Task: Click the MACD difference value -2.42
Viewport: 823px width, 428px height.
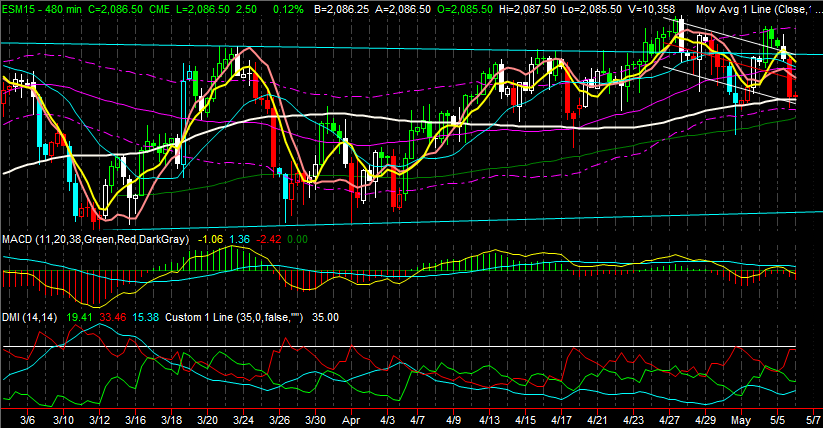Action: pyautogui.click(x=269, y=239)
